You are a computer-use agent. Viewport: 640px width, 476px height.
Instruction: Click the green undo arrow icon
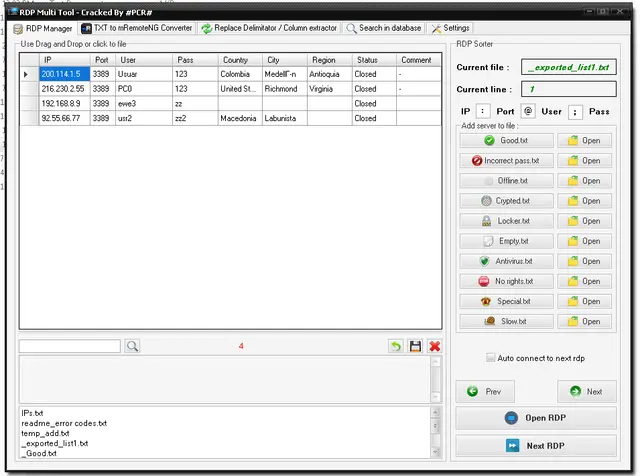(x=396, y=346)
